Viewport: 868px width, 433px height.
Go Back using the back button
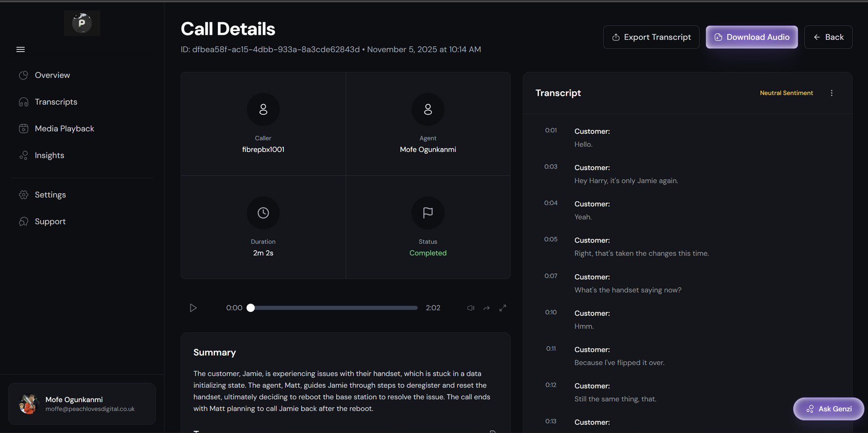(828, 37)
